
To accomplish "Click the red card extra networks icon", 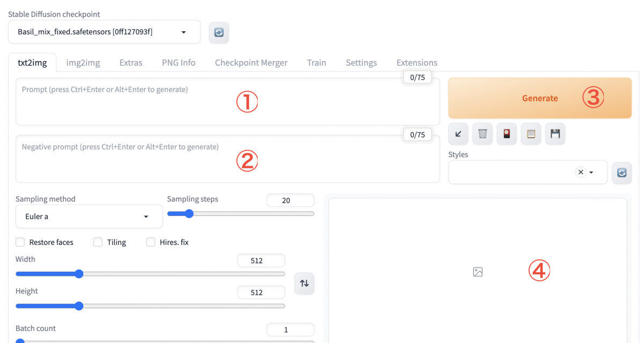I will 507,134.
